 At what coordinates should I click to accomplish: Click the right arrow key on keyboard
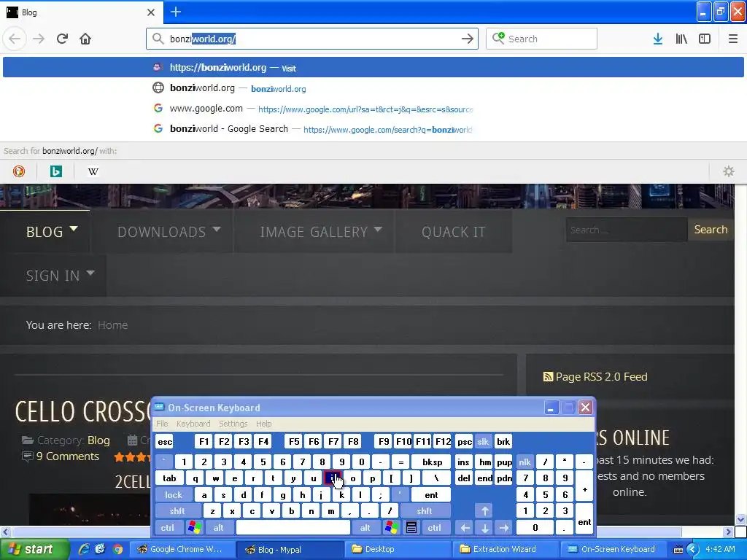[504, 528]
